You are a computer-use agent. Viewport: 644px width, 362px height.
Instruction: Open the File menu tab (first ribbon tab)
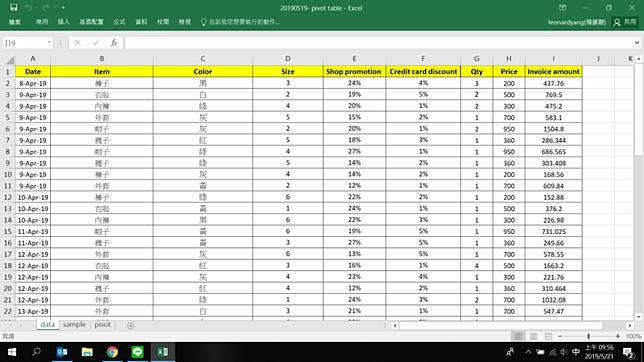[x=15, y=22]
